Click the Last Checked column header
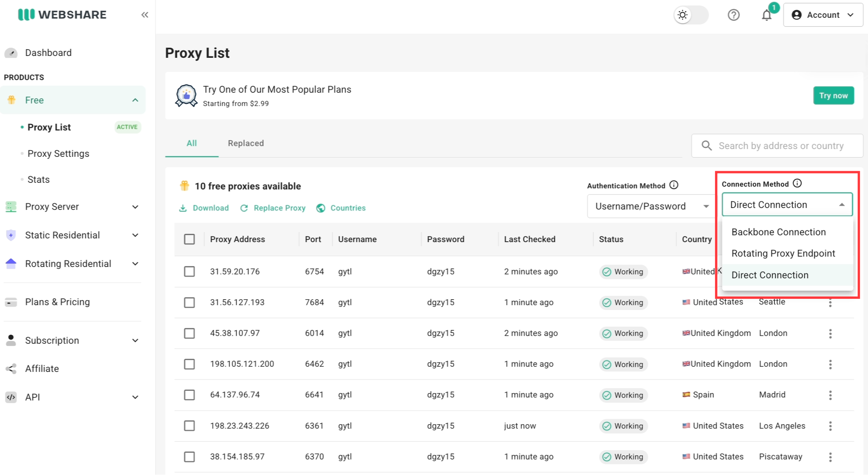The height and width of the screenshot is (475, 868). [x=530, y=239]
